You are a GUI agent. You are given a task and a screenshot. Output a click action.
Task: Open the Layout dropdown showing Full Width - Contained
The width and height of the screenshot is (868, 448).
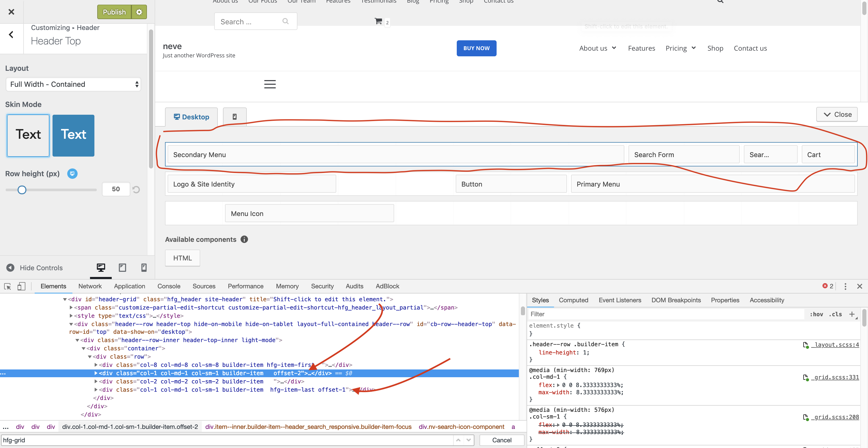click(x=73, y=84)
